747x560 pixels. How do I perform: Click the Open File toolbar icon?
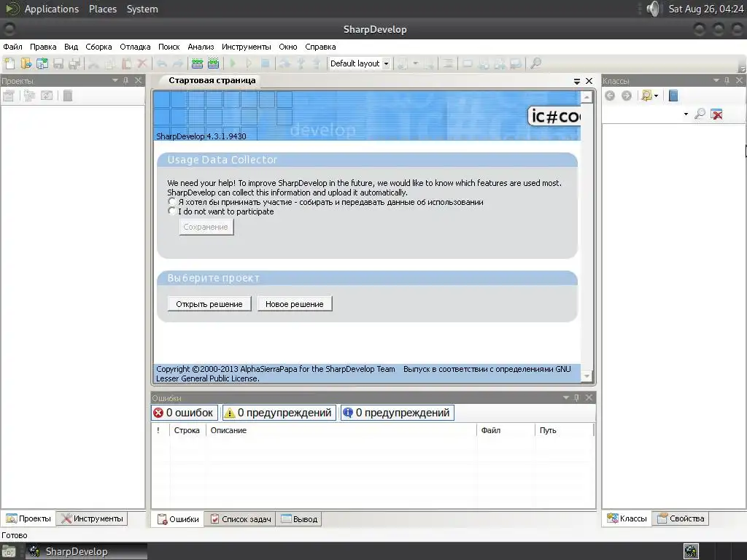(x=26, y=63)
